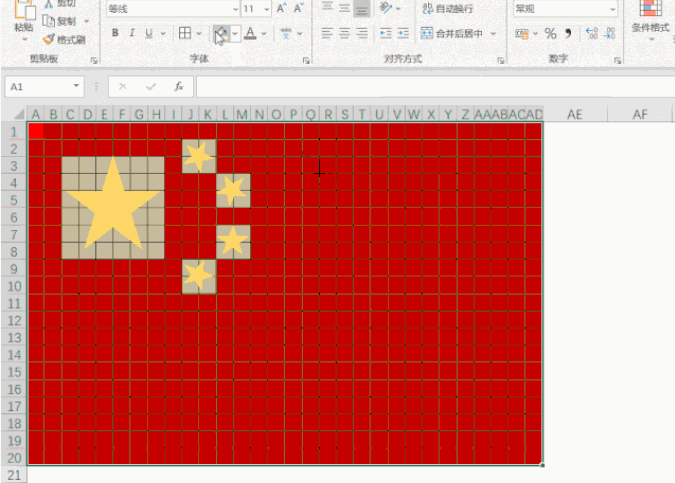Click the bright red cell A1

click(x=36, y=131)
